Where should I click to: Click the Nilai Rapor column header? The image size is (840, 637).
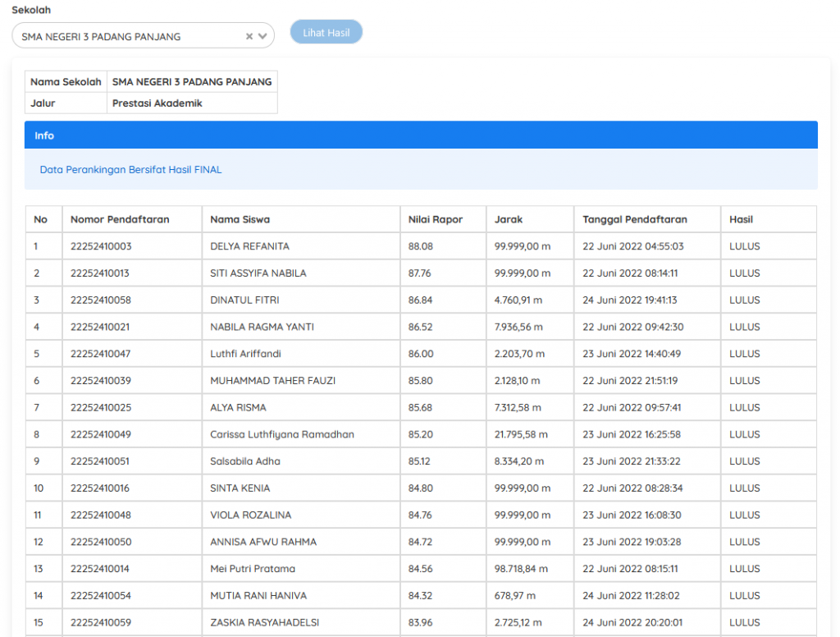436,219
